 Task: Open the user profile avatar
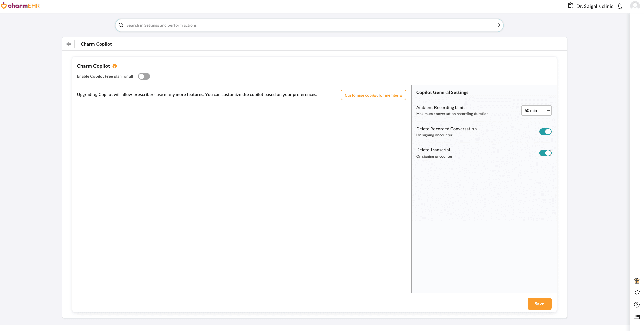[635, 6]
